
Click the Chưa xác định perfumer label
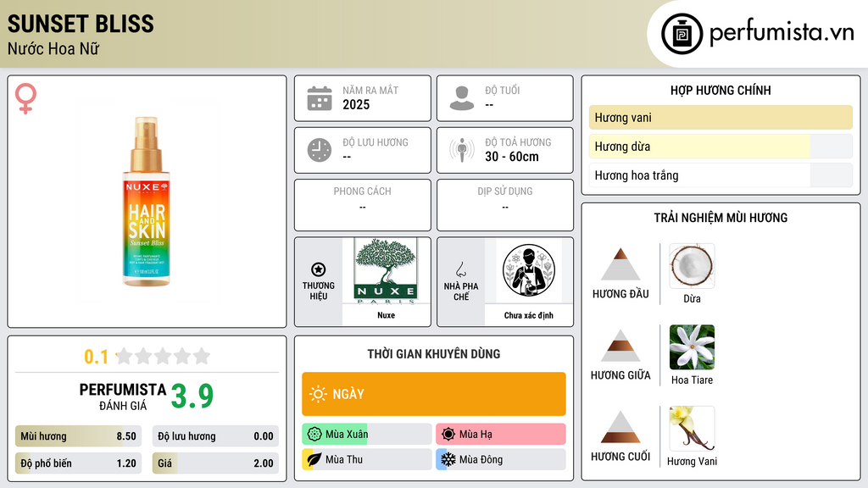(x=529, y=315)
